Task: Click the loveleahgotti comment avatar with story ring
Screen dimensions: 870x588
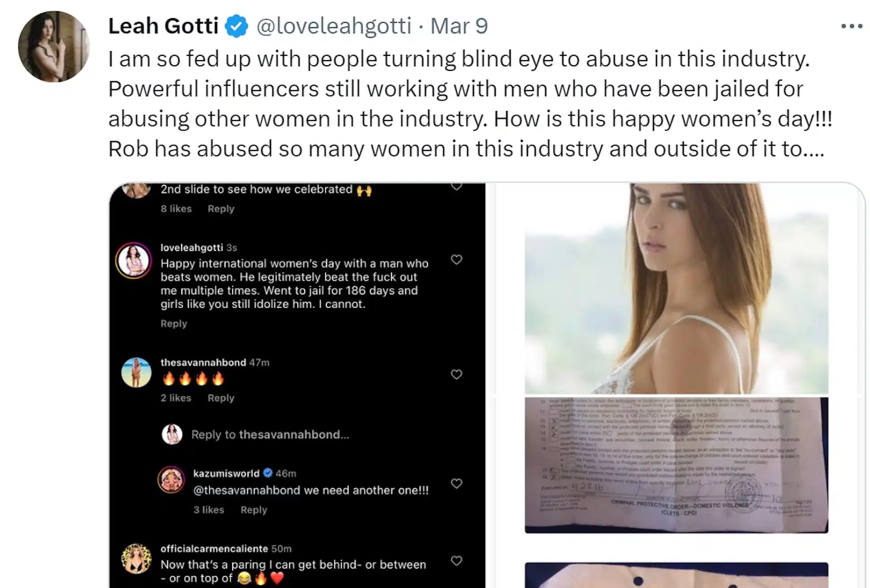Action: pyautogui.click(x=134, y=260)
